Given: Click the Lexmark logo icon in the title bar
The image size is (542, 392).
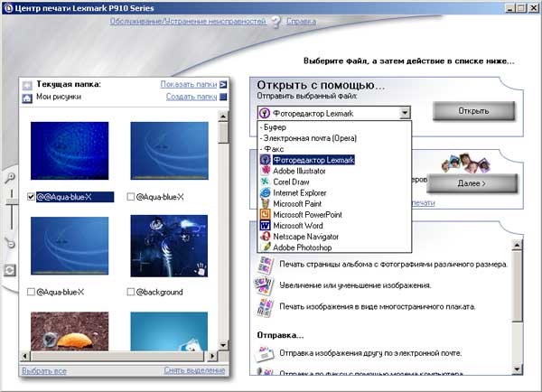Looking at the screenshot, I should pos(9,8).
